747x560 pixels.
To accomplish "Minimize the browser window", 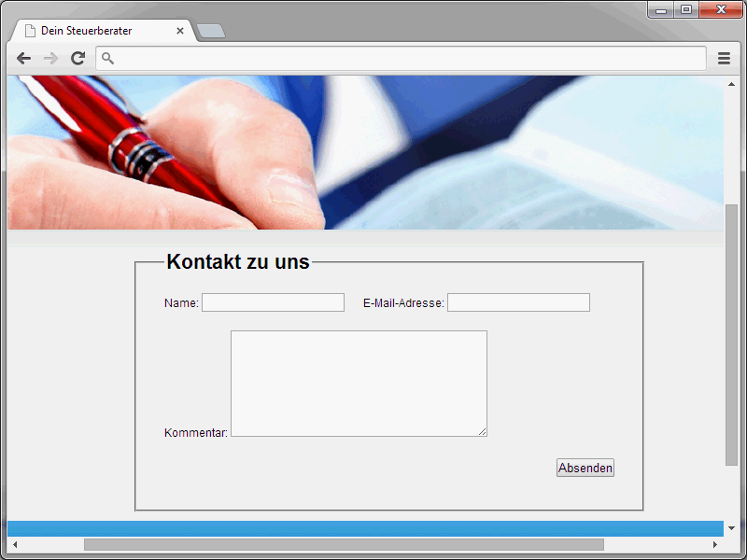I will point(661,10).
